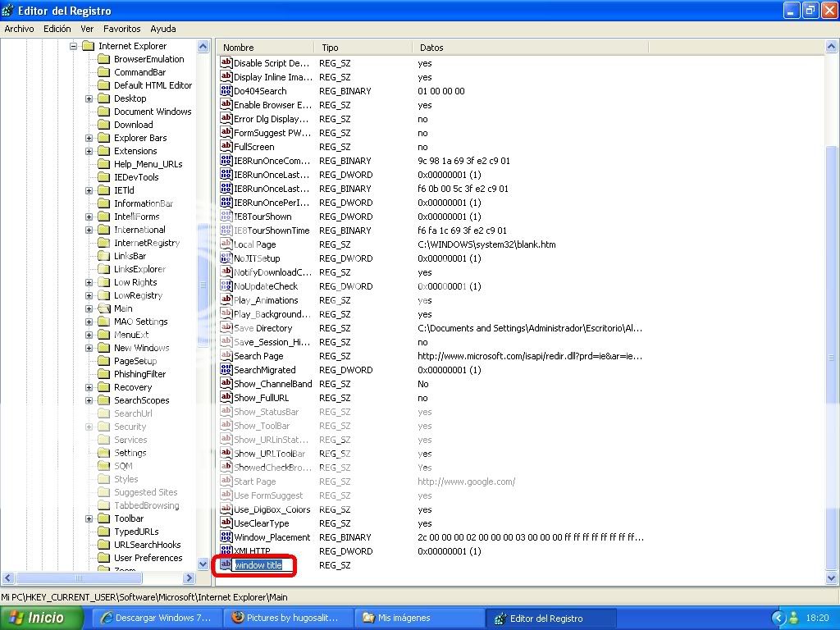Click the string icon of Show_FullURL
Image resolution: width=840 pixels, height=630 pixels.
tap(226, 398)
